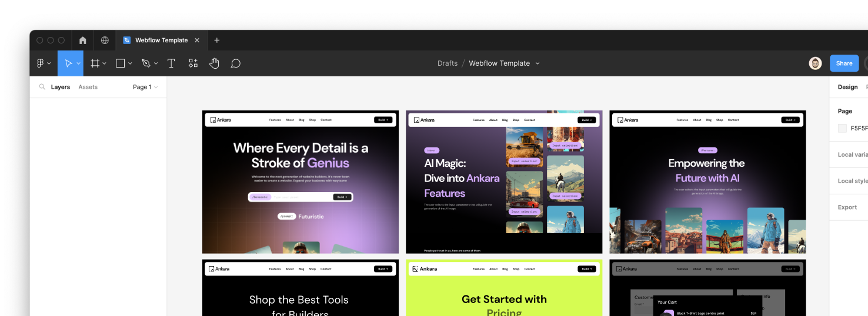Image resolution: width=868 pixels, height=316 pixels.
Task: Select the Frame tool
Action: (95, 63)
